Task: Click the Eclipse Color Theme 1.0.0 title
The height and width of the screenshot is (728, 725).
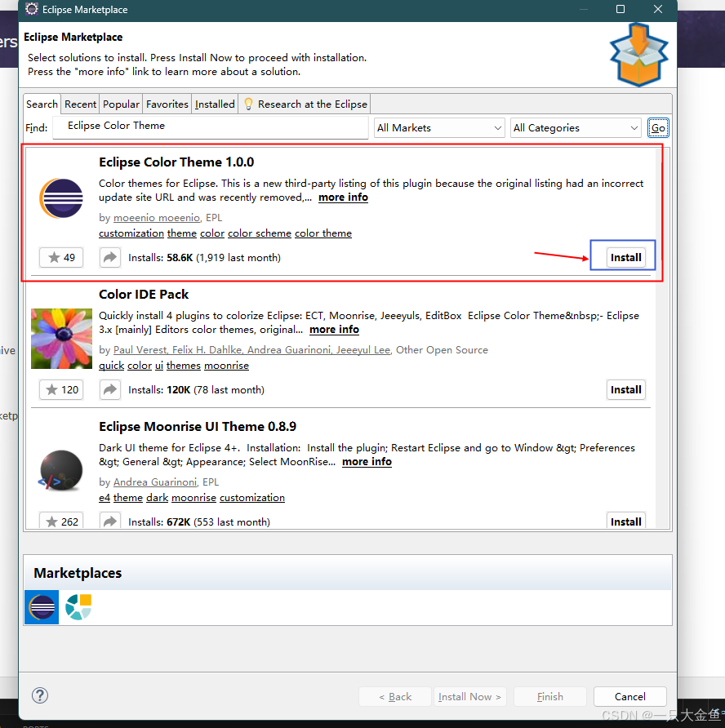Action: (176, 162)
